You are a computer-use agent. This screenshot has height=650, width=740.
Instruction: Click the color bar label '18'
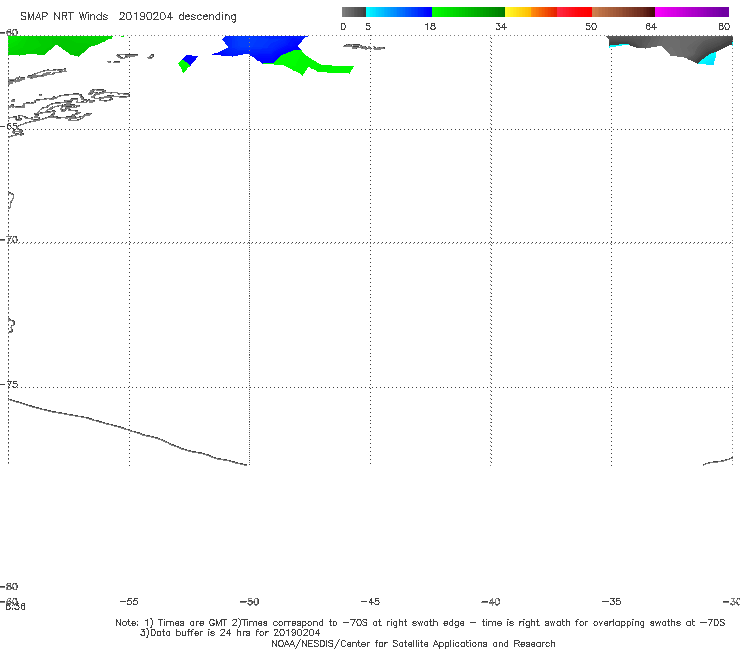tap(430, 26)
